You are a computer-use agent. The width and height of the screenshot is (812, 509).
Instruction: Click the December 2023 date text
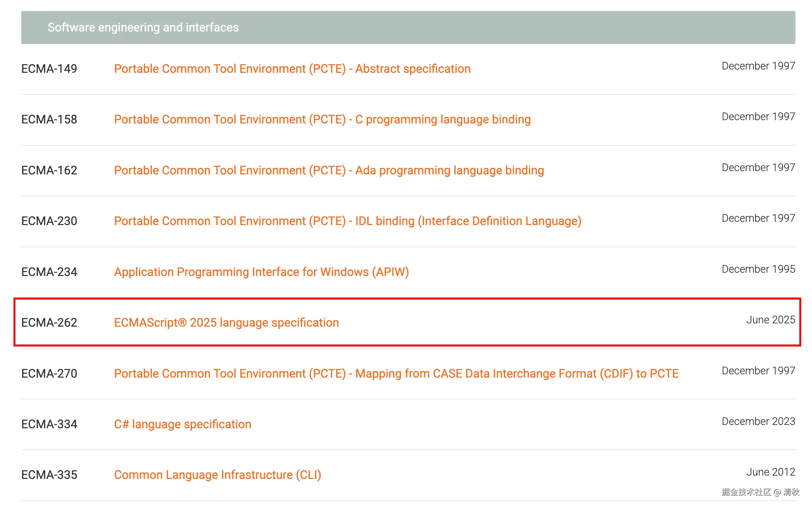pos(758,422)
